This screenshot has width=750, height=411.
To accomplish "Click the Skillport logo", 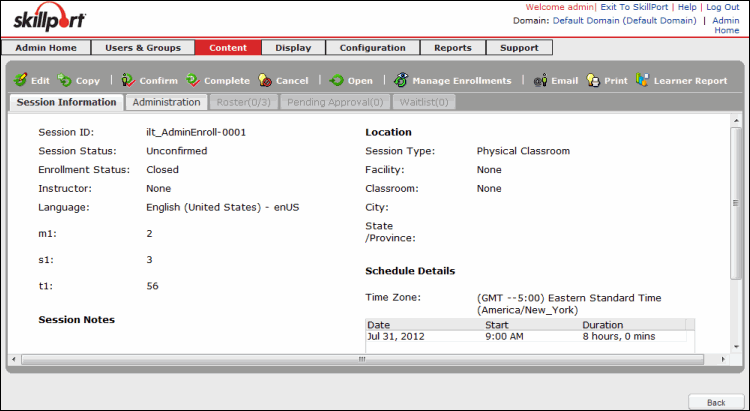I will (x=49, y=19).
